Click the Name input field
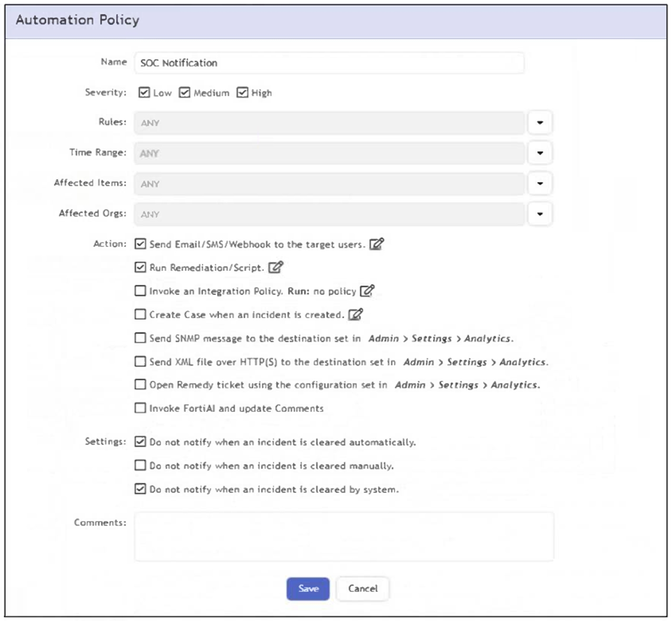 click(329, 63)
